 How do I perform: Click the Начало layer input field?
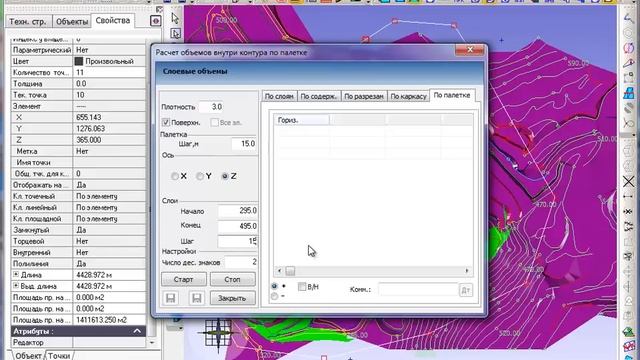[237, 211]
